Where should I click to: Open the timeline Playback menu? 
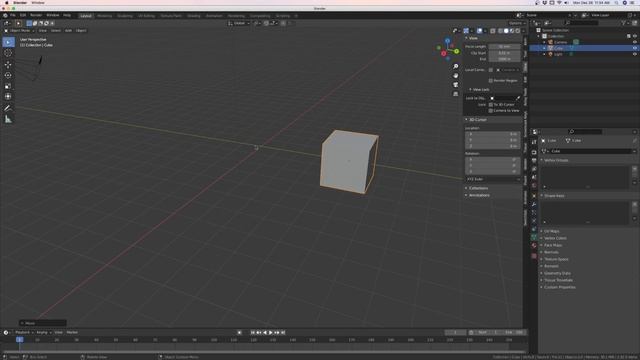coord(23,333)
